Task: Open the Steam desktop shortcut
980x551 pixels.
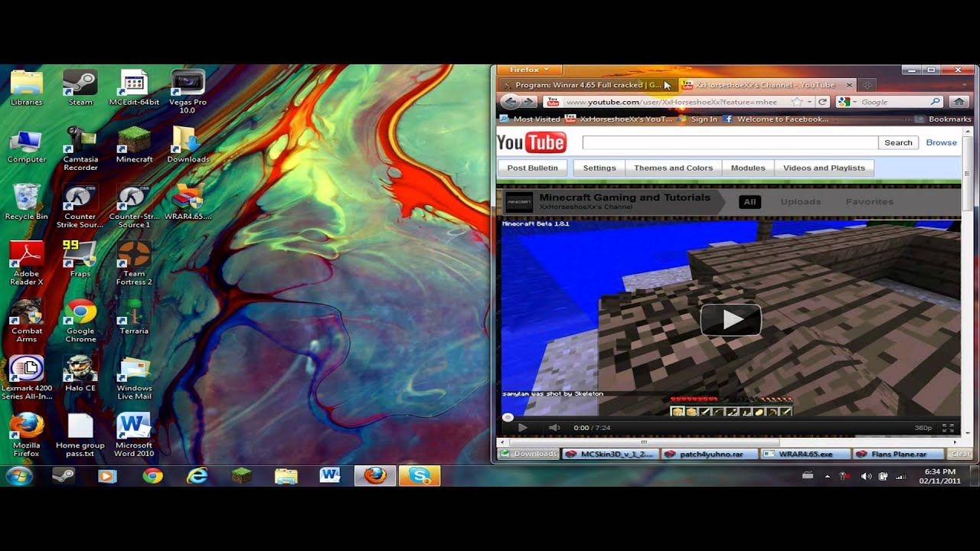Action: pos(80,88)
